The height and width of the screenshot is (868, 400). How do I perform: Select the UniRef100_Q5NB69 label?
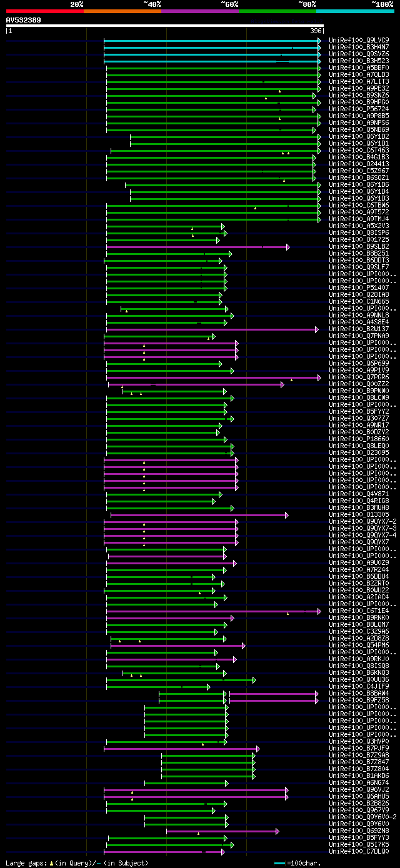coord(359,129)
